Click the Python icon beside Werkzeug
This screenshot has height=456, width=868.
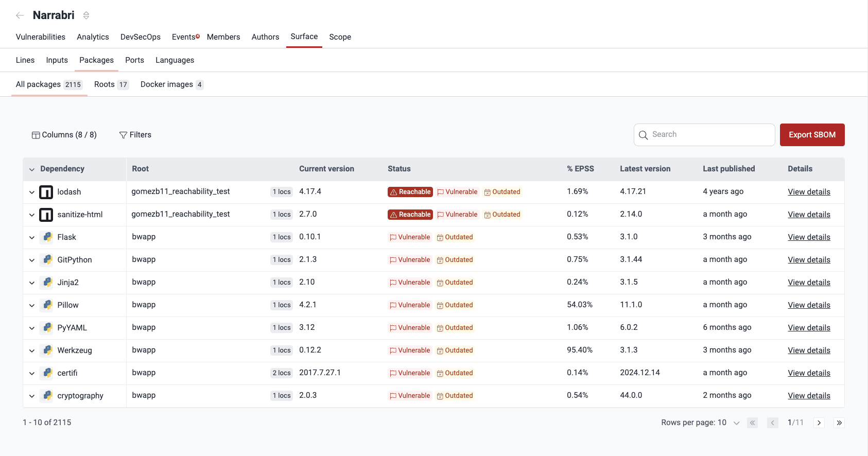[x=47, y=350]
